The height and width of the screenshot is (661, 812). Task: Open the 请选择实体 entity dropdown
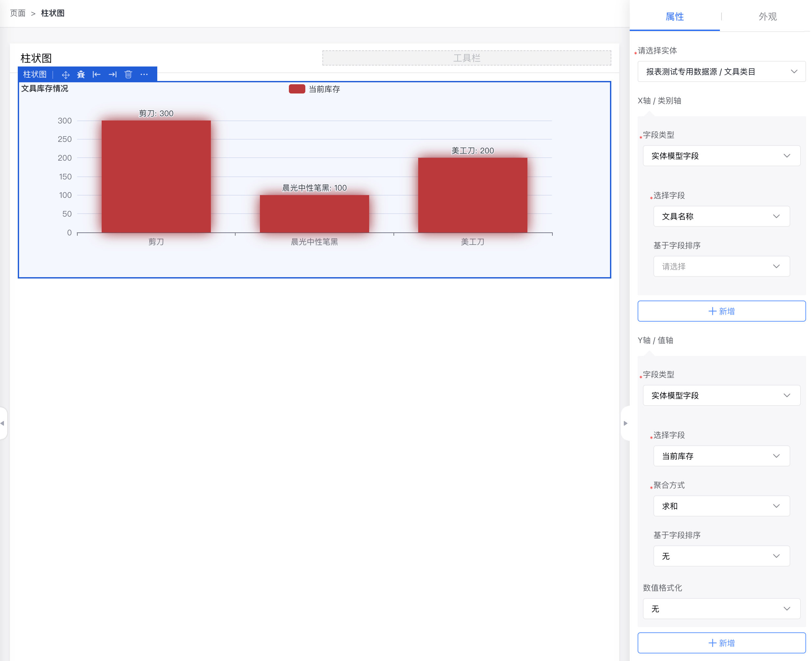[x=722, y=71]
